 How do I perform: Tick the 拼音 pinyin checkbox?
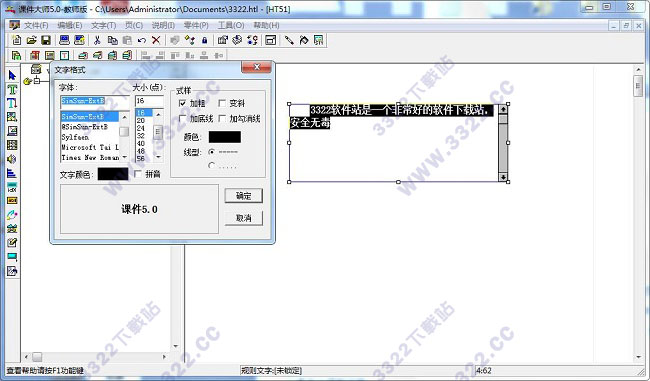click(x=138, y=174)
